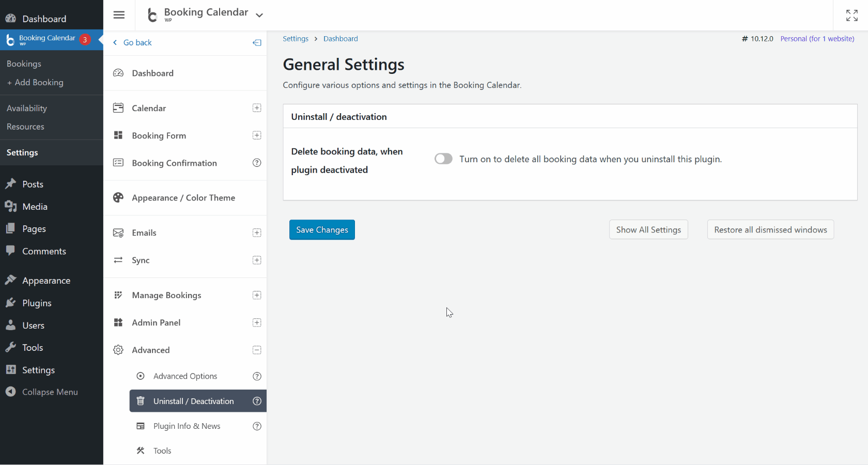
Task: Click the Emails envelope icon
Action: (x=118, y=233)
